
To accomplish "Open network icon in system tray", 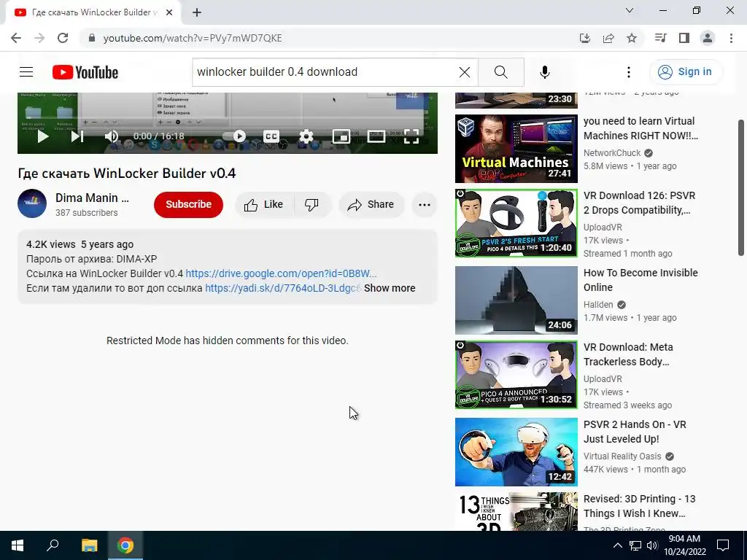I will (635, 545).
